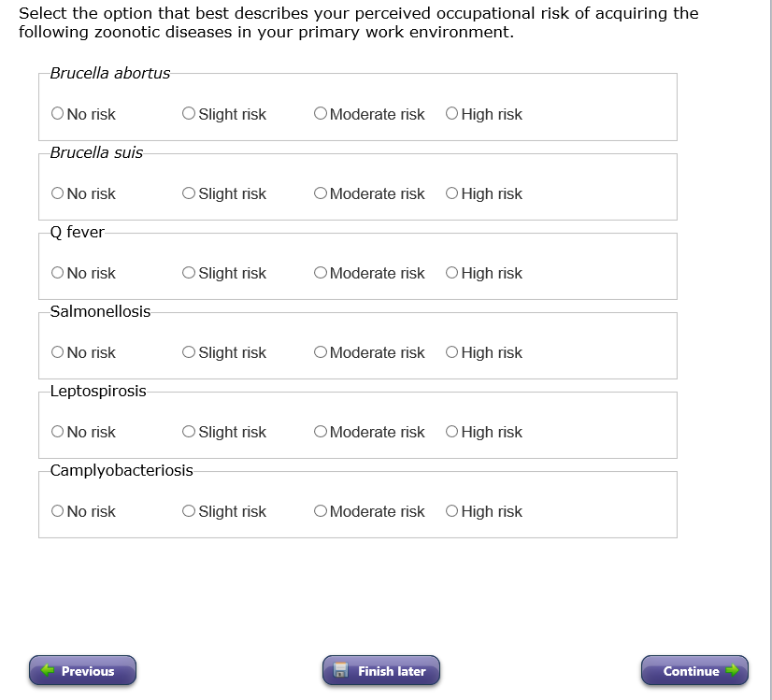Screen dimensions: 772x700
Task: Mark High risk for Camplyobacteriosis
Action: tap(452, 511)
